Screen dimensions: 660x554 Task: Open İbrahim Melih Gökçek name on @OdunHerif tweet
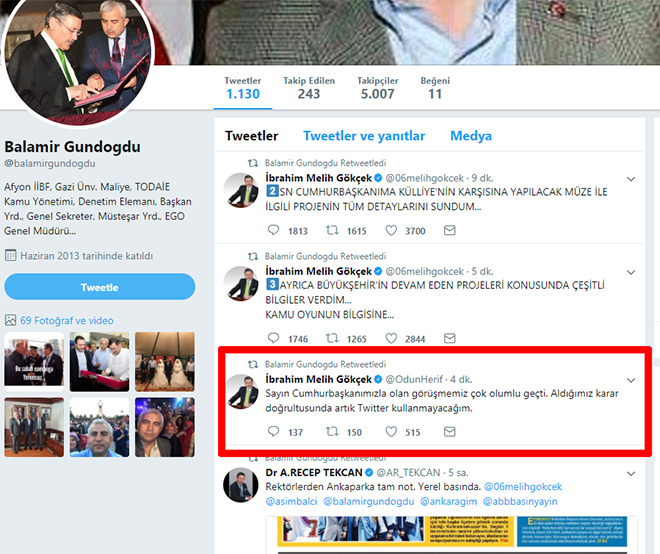[319, 379]
